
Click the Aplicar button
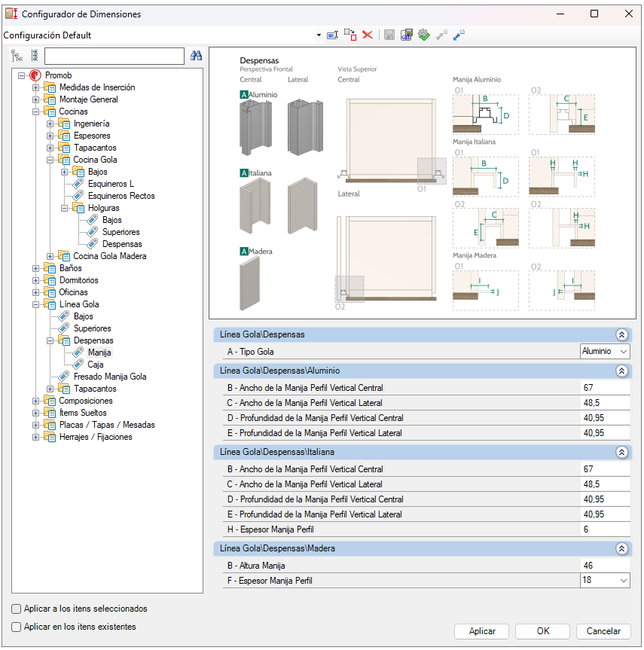[481, 632]
